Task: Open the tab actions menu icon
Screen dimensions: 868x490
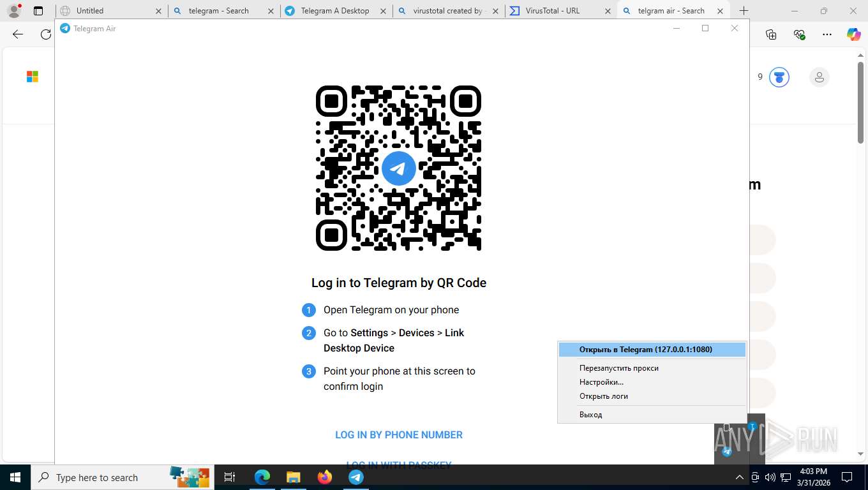Action: click(38, 11)
